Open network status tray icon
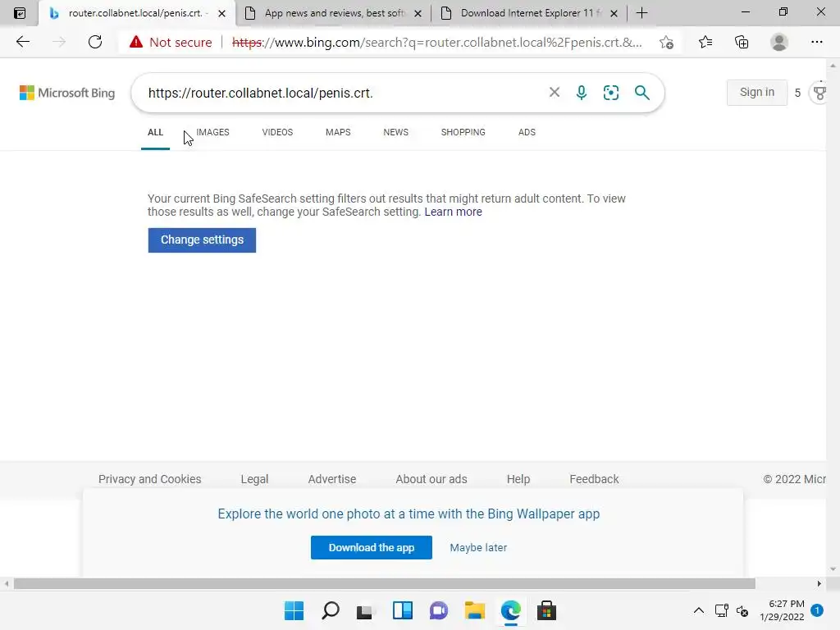The height and width of the screenshot is (630, 840). 722,610
